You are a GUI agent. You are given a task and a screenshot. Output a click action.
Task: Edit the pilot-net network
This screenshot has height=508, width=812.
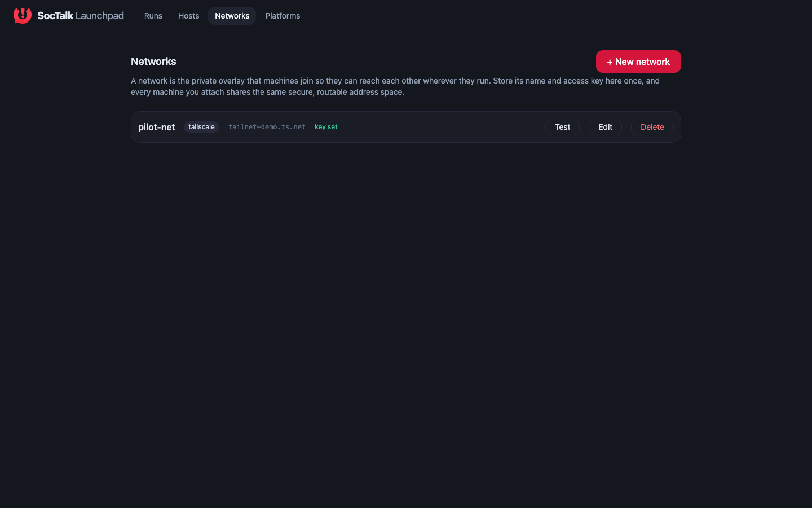click(605, 127)
